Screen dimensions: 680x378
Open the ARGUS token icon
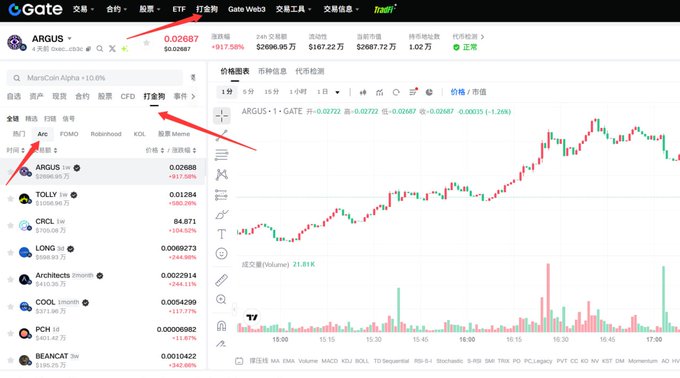(16, 42)
